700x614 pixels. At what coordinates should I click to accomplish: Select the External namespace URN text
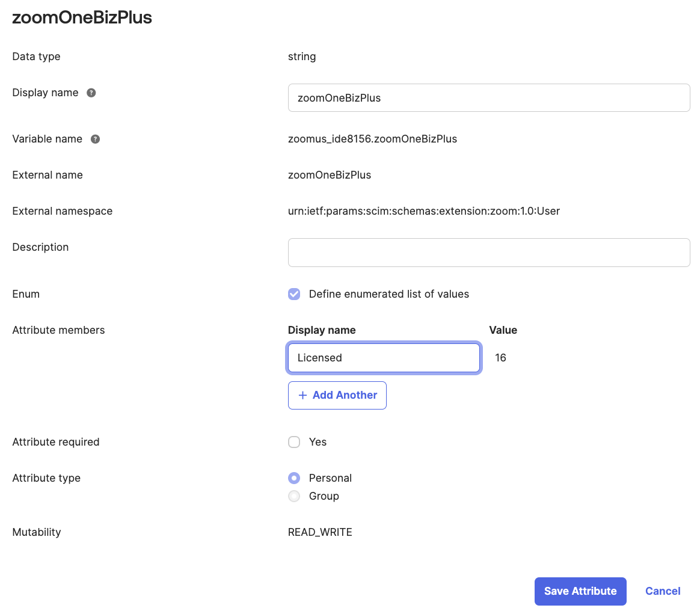[423, 211]
